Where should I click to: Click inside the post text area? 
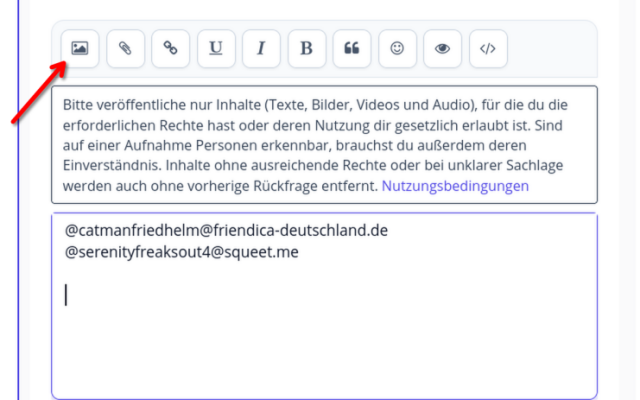(x=324, y=306)
